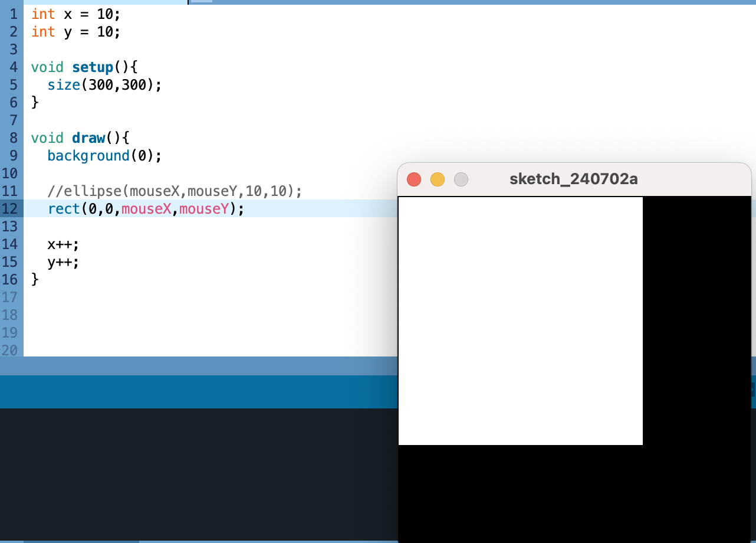Click the white rectangle drawn in the sketch window
756x543 pixels.
521,320
